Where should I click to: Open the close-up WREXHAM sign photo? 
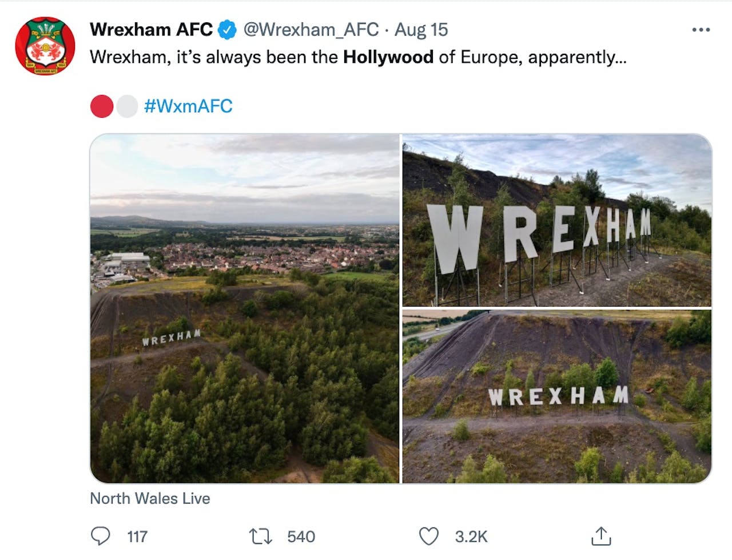[557, 220]
